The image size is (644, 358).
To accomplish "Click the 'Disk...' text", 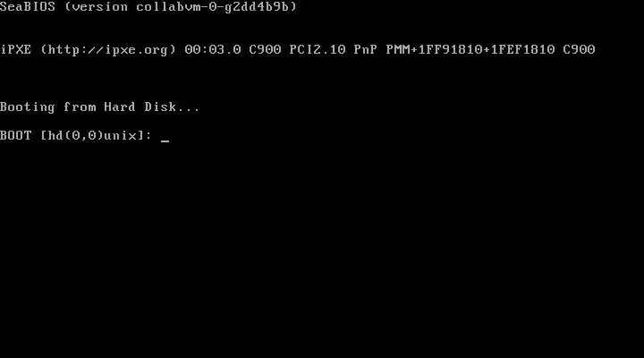I will (172, 107).
